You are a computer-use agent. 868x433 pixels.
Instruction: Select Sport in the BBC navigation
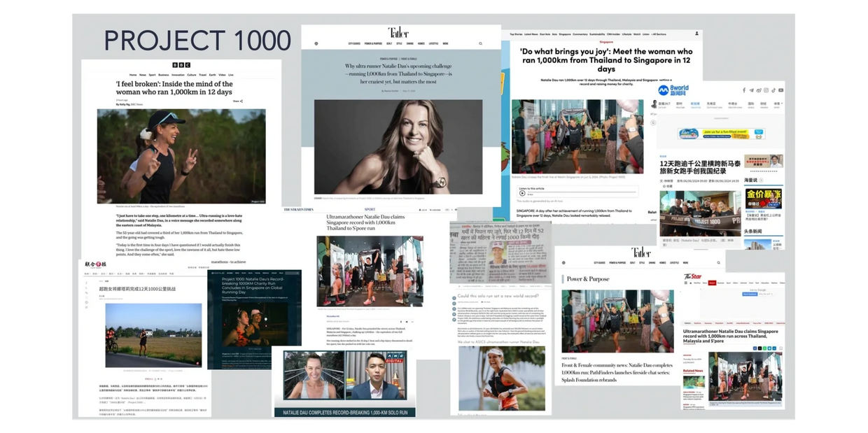(x=152, y=75)
